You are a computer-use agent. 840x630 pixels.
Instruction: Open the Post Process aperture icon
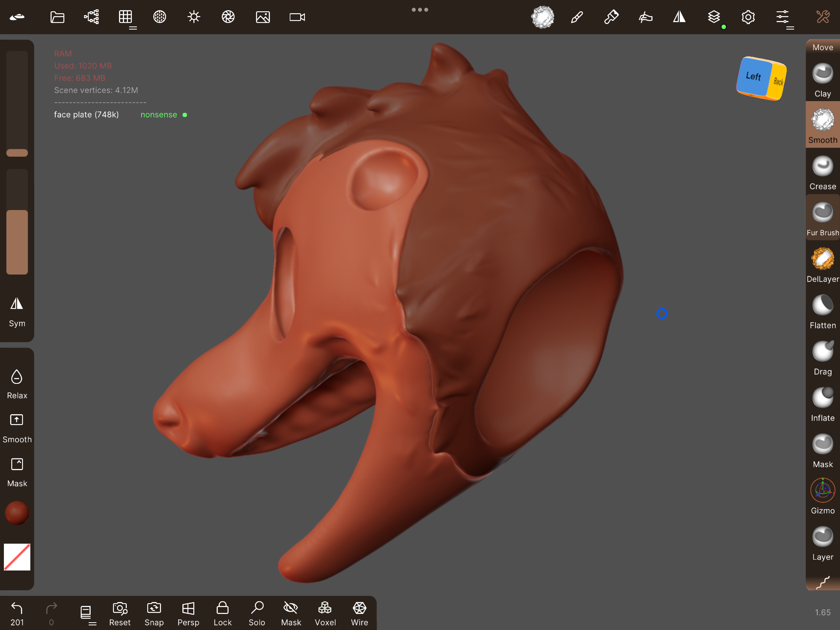click(228, 17)
